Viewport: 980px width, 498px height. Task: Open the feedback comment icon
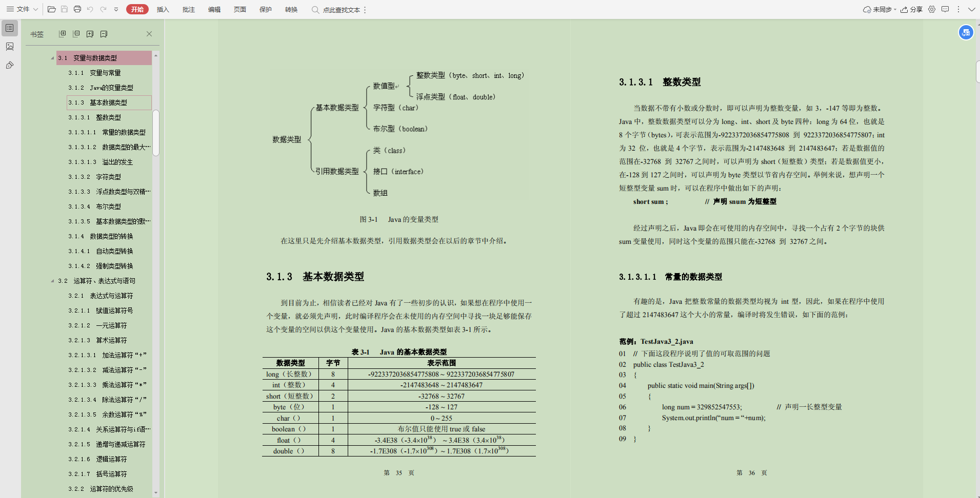coord(945,9)
